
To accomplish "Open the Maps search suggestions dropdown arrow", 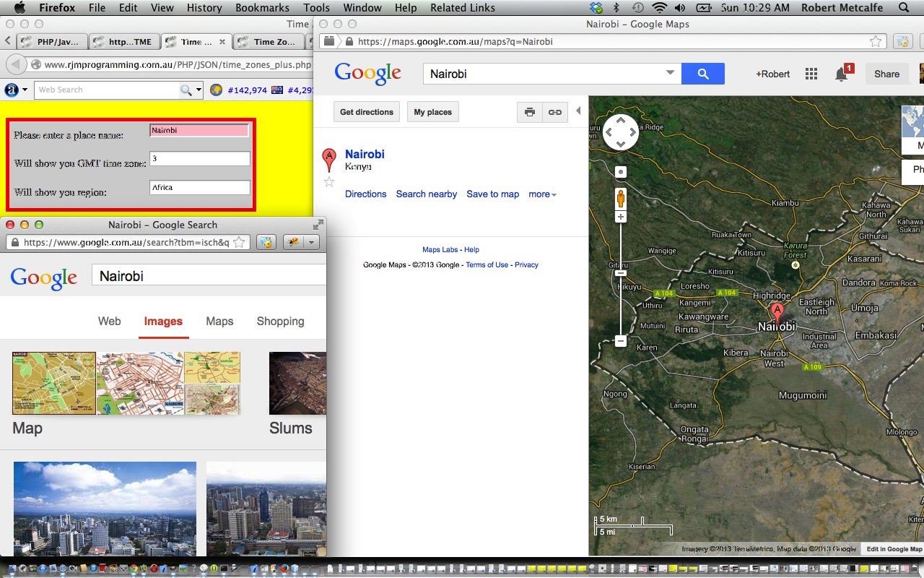I will tap(671, 73).
